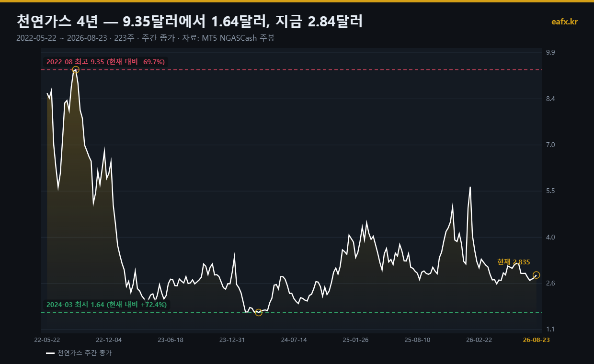594x364 pixels.
Task: Click the 7.0 y-axis value
Action: pyautogui.click(x=550, y=145)
